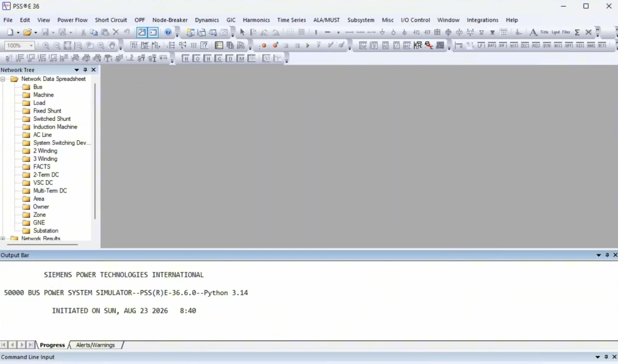Click the Save disk icon
The height and width of the screenshot is (364, 618).
tap(45, 32)
